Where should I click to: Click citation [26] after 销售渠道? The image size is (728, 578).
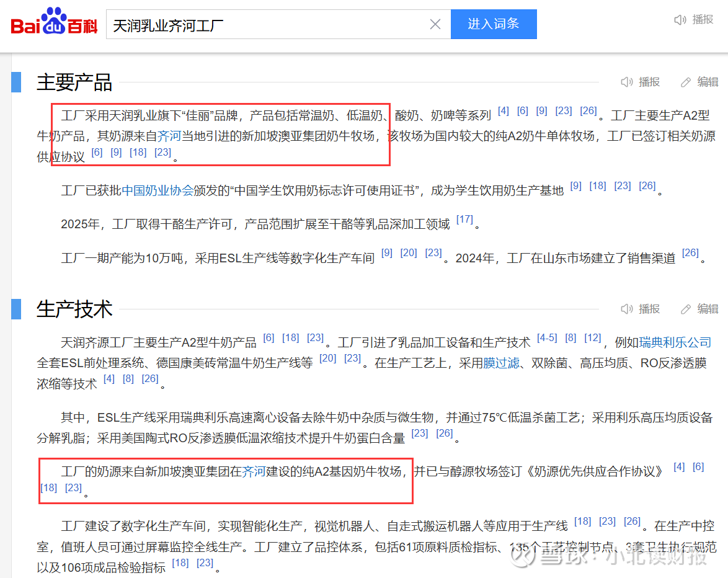(x=690, y=253)
